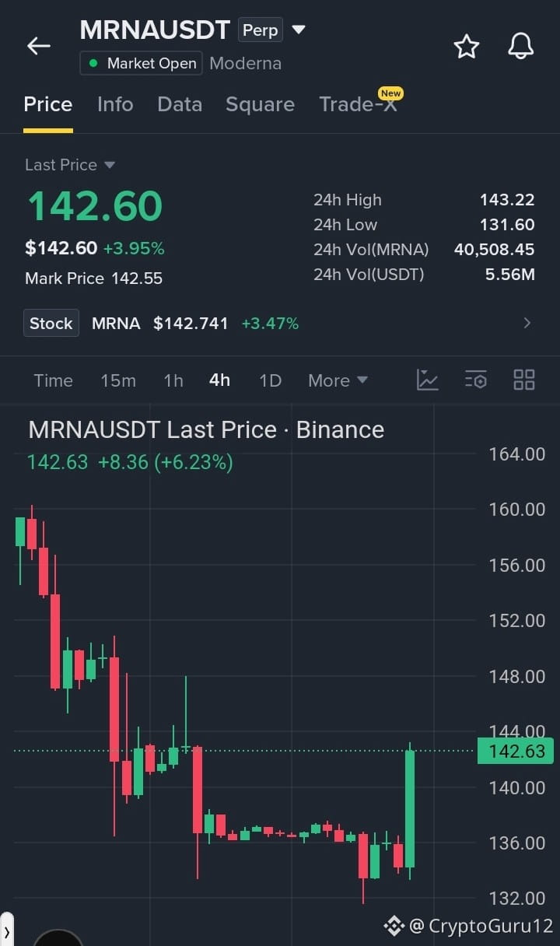560x946 pixels.
Task: Open the Data tab
Action: click(180, 104)
